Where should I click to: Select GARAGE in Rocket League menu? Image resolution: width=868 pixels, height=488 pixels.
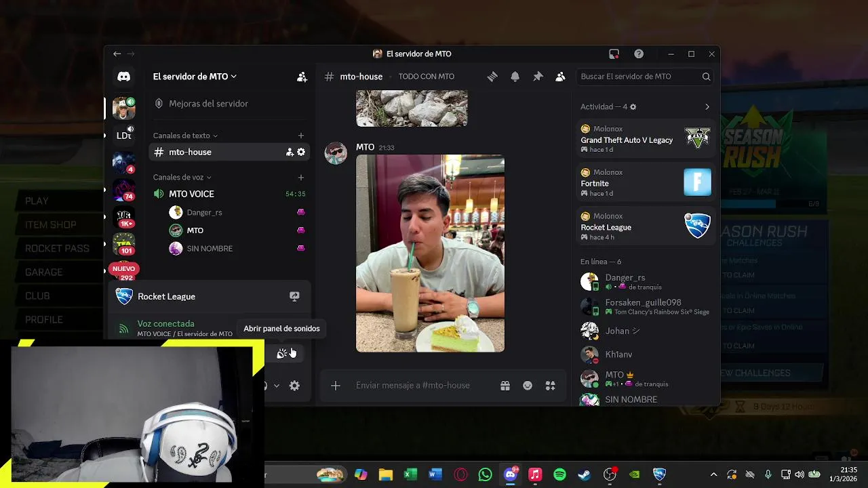pyautogui.click(x=44, y=272)
